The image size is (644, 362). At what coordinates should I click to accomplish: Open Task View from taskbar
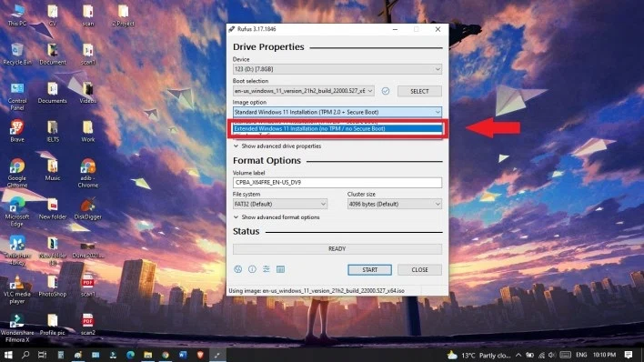click(43, 355)
